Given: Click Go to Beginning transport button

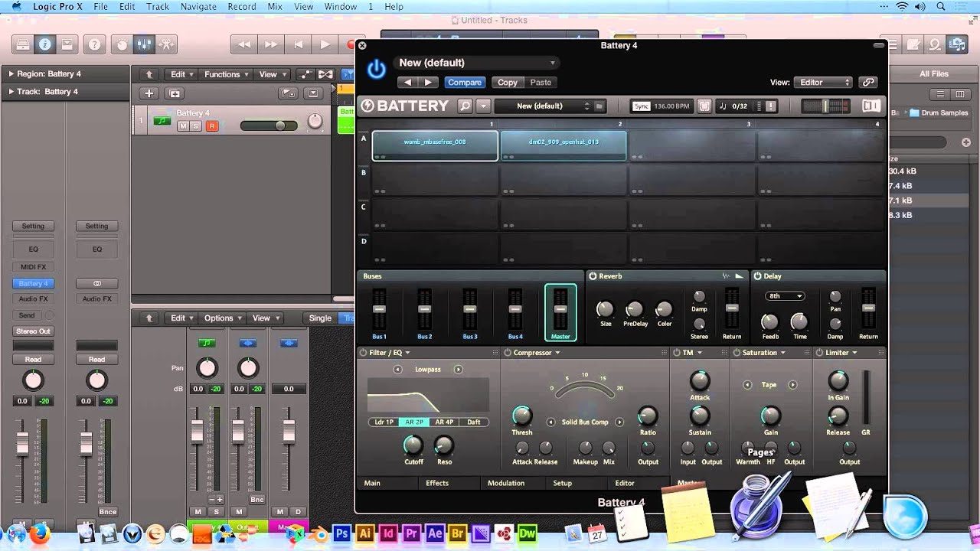Looking at the screenshot, I should point(299,44).
